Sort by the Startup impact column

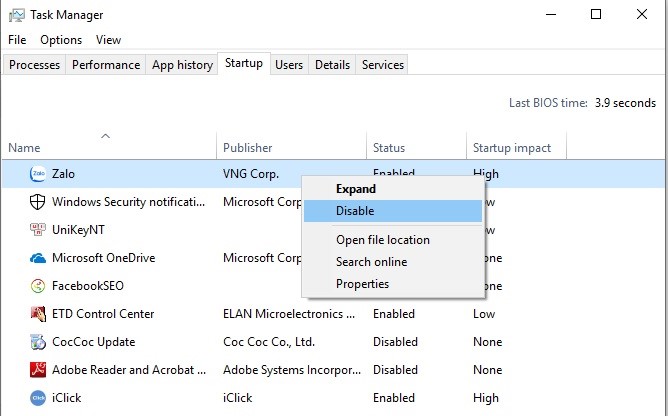click(x=511, y=148)
